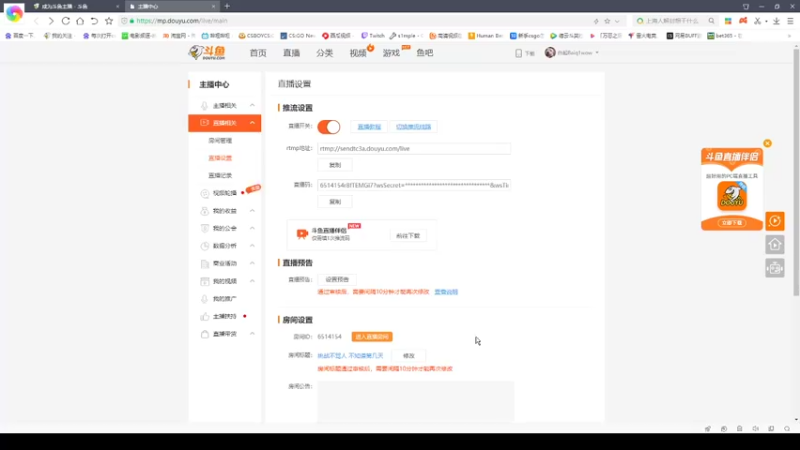Open the CSGO News bookmark

coord(298,36)
